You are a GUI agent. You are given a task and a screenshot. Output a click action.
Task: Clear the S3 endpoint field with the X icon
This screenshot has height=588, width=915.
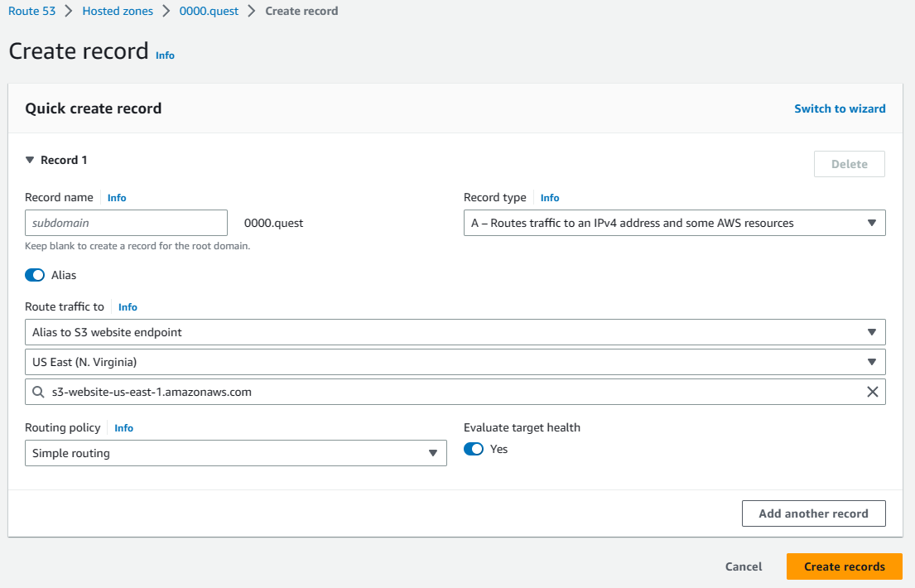click(872, 391)
